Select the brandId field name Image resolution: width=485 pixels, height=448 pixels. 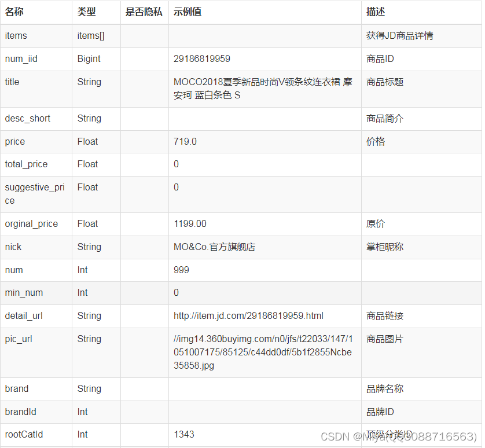point(21,412)
